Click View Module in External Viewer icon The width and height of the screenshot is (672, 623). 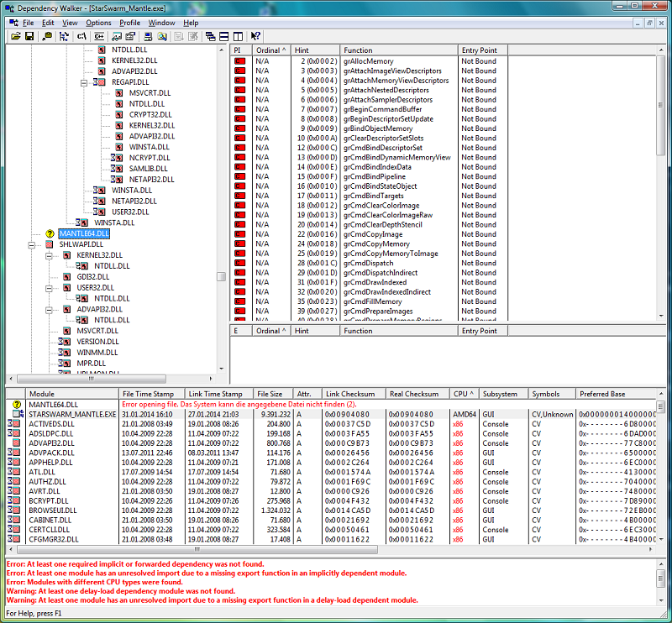point(117,36)
